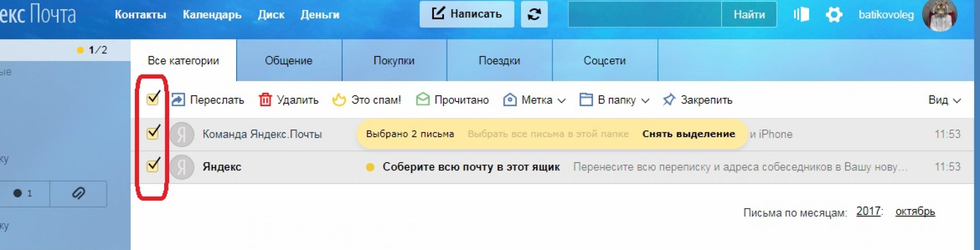
Task: Open Календарь in the top menu
Action: coord(212,15)
